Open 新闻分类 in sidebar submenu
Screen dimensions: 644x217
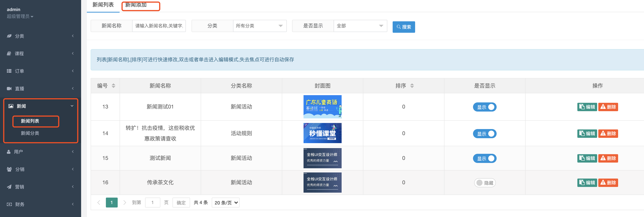30,133
